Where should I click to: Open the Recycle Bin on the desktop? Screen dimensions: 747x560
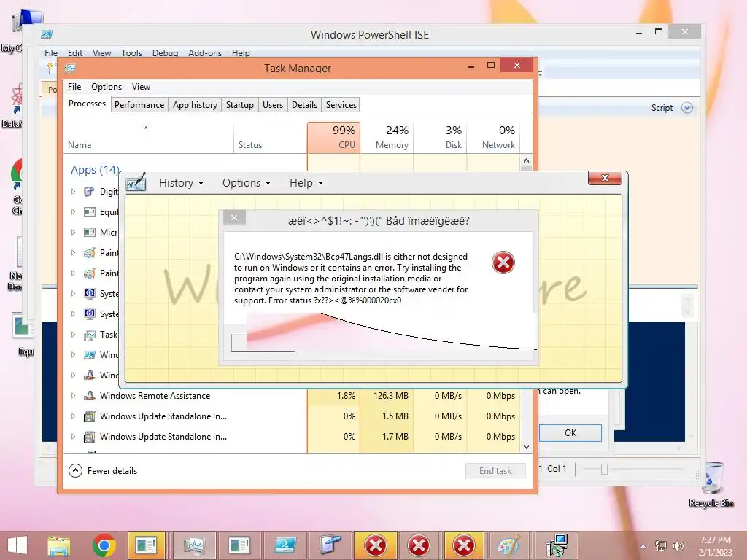[x=711, y=485]
